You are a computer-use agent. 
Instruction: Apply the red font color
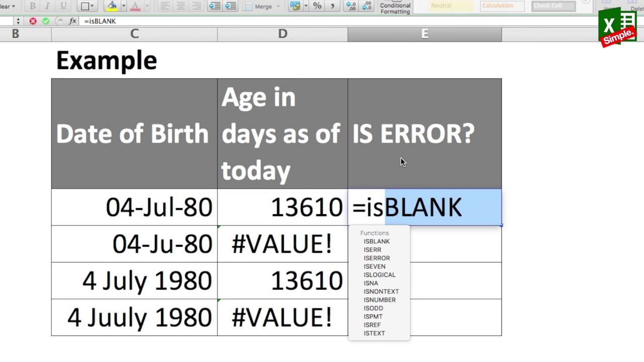click(x=135, y=6)
